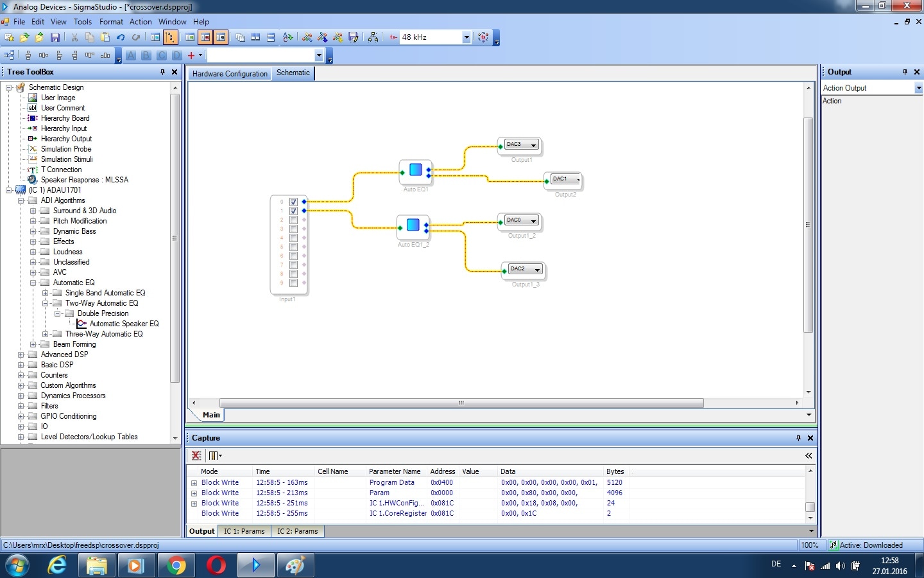Enable input channel 5 checkbox
Viewport: 924px width, 578px height.
pyautogui.click(x=293, y=247)
